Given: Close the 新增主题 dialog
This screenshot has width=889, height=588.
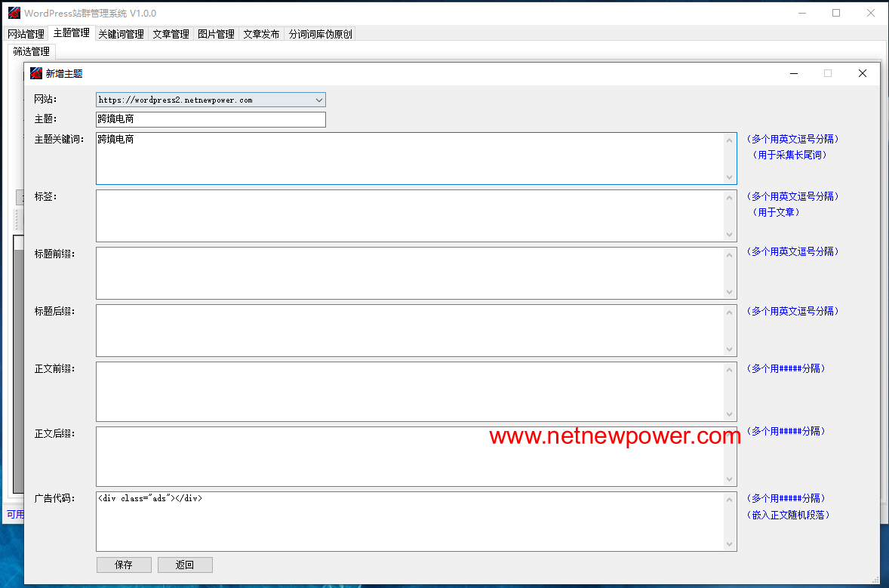Looking at the screenshot, I should point(863,73).
